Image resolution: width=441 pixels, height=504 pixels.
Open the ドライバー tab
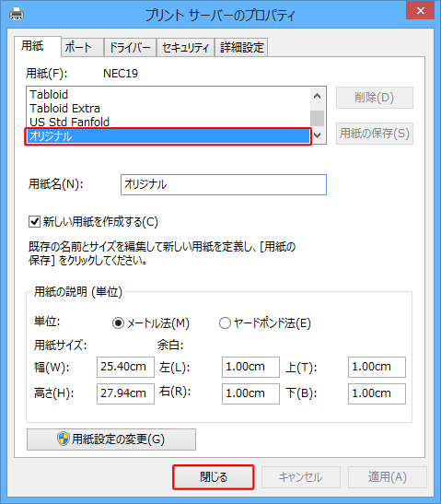click(x=130, y=48)
